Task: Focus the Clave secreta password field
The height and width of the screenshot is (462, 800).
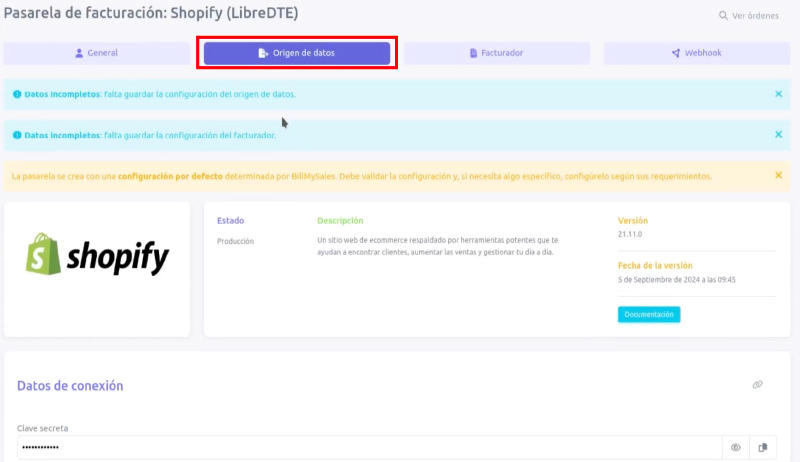Action: point(369,448)
